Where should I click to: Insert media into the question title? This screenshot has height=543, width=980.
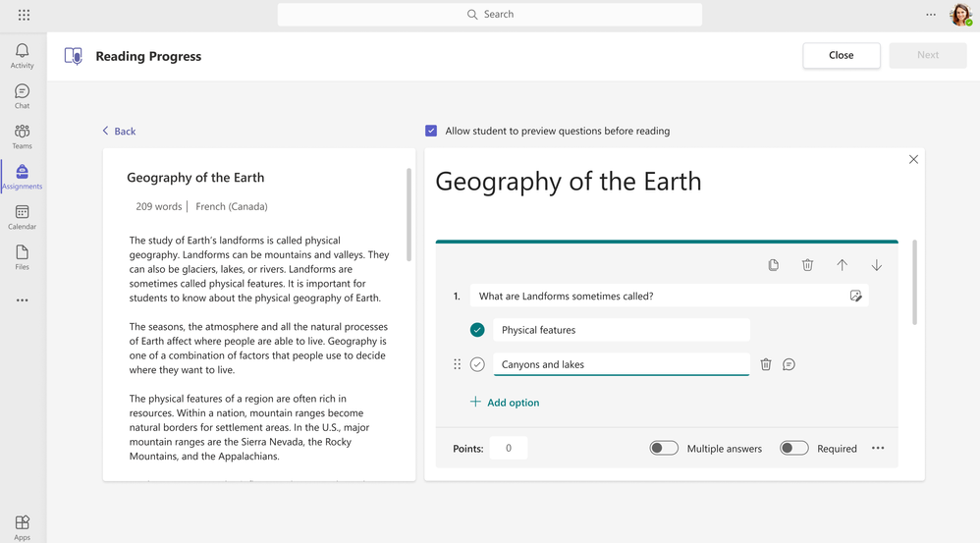[855, 297]
